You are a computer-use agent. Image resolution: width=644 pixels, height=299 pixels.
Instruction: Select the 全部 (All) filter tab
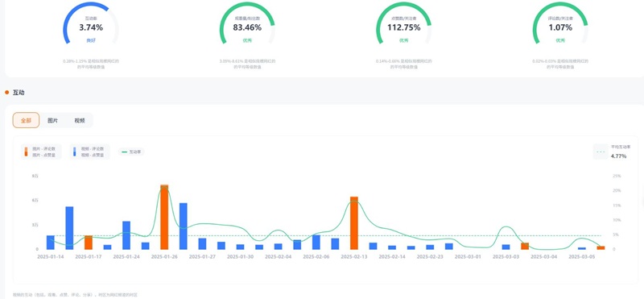26,121
